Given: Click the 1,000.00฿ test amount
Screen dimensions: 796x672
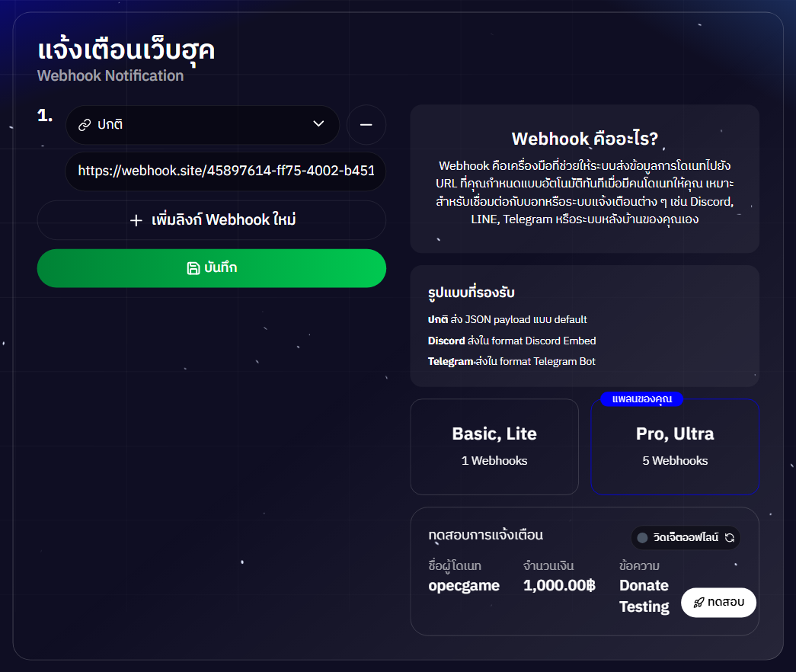Looking at the screenshot, I should point(559,586).
